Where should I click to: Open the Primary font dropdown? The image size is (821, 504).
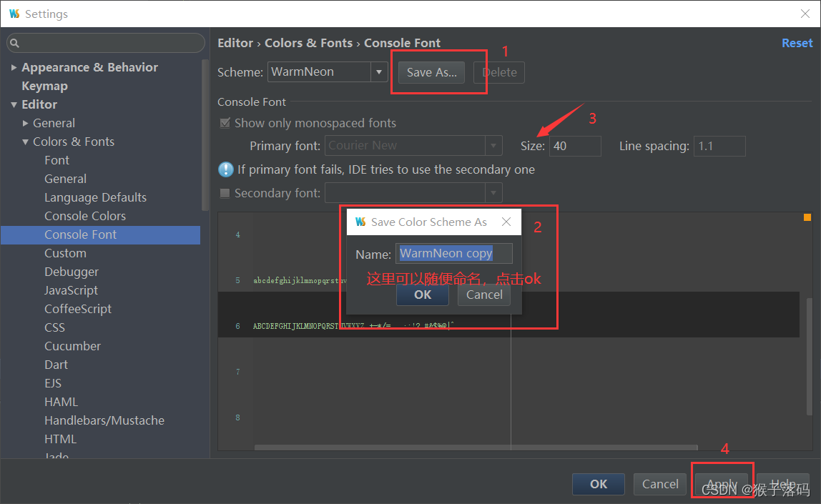coord(493,145)
